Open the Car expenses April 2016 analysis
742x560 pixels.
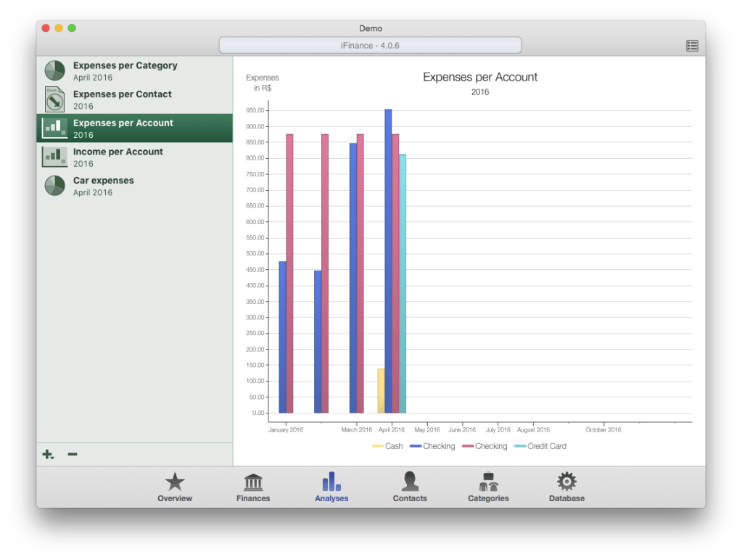pos(103,186)
